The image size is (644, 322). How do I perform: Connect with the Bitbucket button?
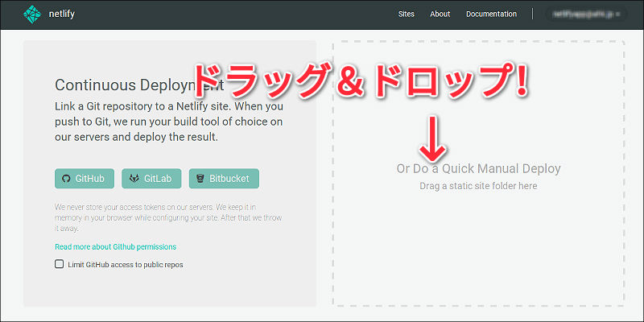224,179
